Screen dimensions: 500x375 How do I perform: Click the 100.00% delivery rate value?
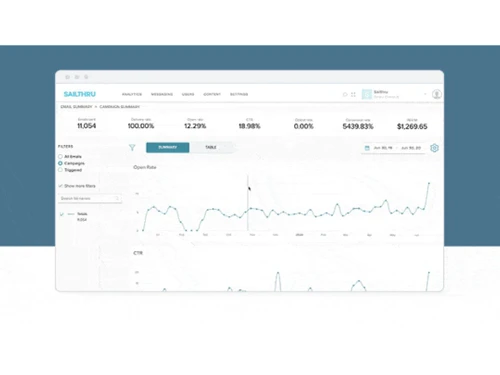click(x=141, y=126)
